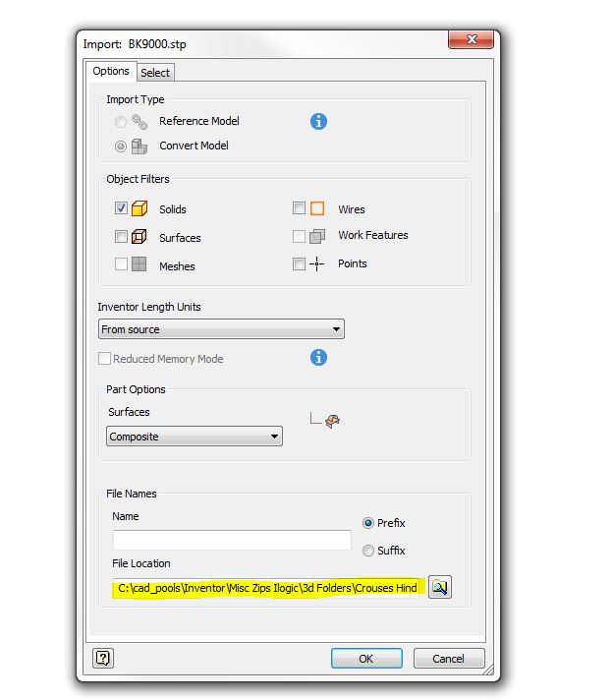The height and width of the screenshot is (700, 613).
Task: Switch to the Options tab
Action: 111,71
